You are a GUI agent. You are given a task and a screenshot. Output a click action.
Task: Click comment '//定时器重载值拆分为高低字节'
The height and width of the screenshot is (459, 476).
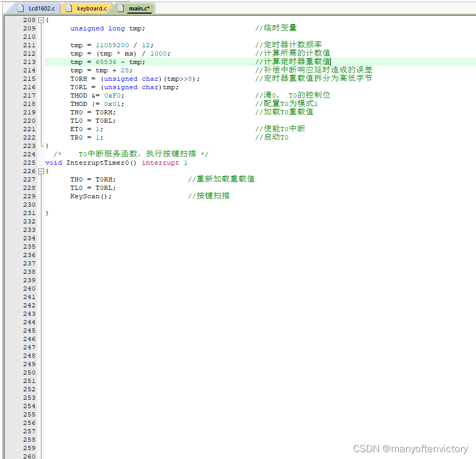point(314,78)
